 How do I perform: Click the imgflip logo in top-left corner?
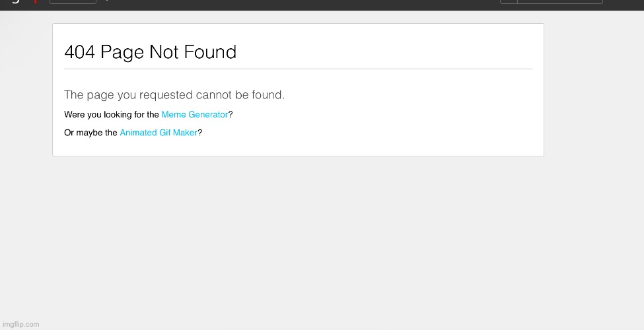pos(15,1)
